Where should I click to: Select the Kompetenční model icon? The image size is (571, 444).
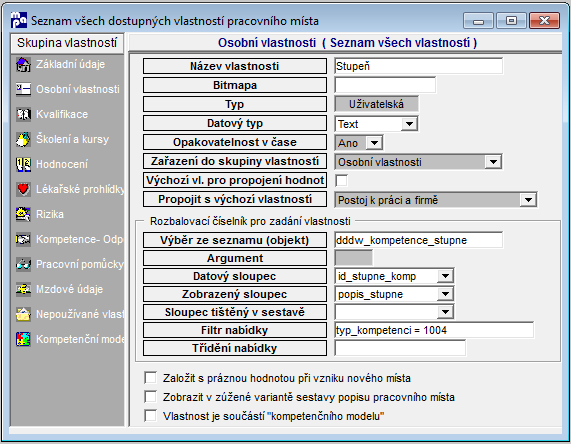[x=23, y=339]
